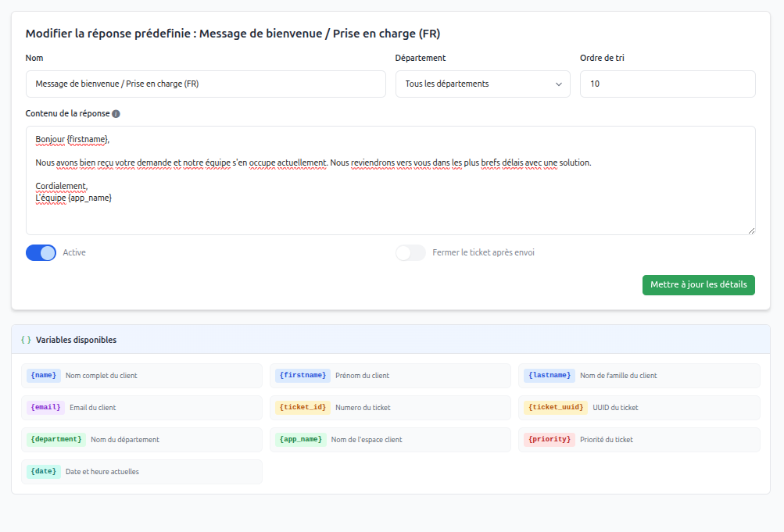Viewport: 784px width, 532px height.
Task: Insert the {ticket_id} variable
Action: [x=303, y=407]
